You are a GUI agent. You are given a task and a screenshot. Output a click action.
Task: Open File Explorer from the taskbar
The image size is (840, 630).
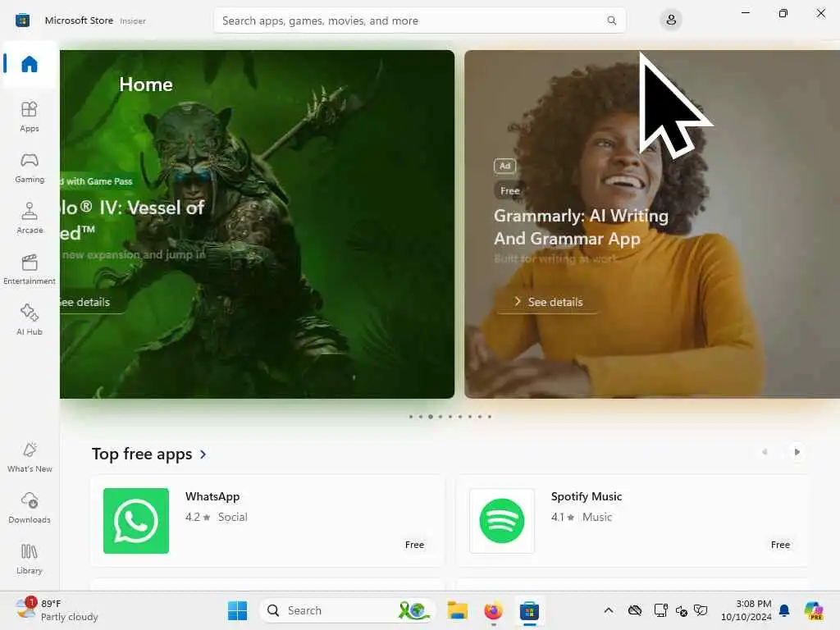[458, 610]
